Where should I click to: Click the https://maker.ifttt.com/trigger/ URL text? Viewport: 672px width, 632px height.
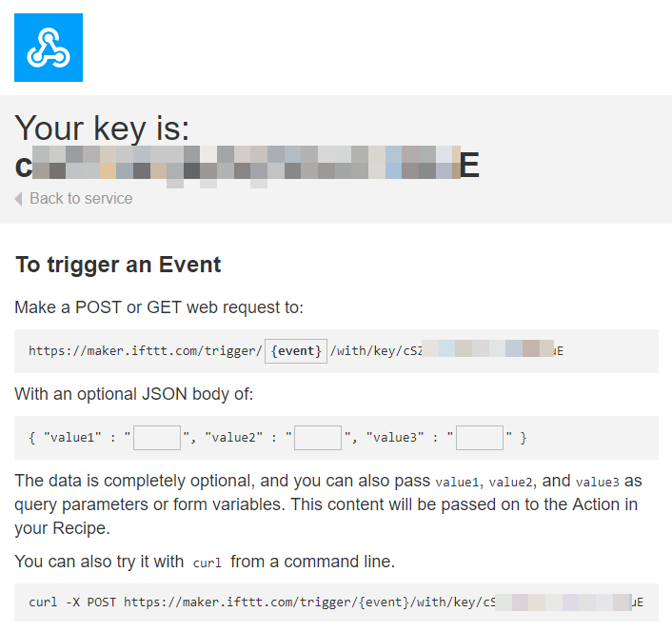145,350
